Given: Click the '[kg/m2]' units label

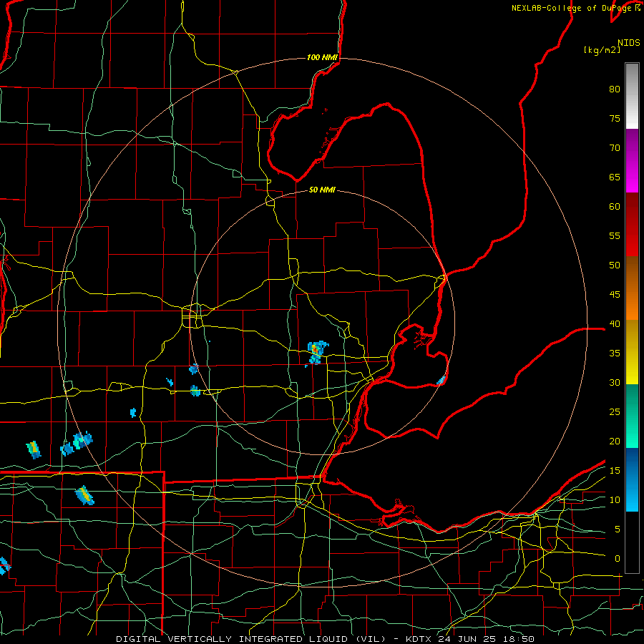Looking at the screenshot, I should 602,50.
